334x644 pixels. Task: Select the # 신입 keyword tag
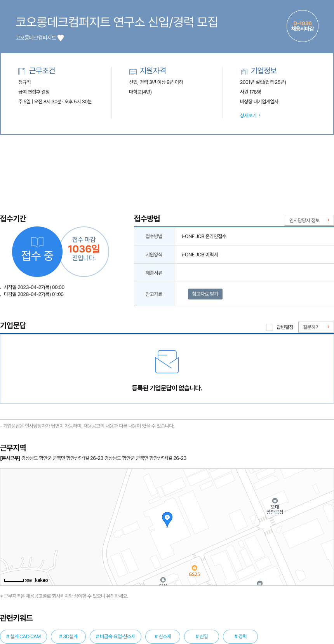pyautogui.click(x=202, y=636)
